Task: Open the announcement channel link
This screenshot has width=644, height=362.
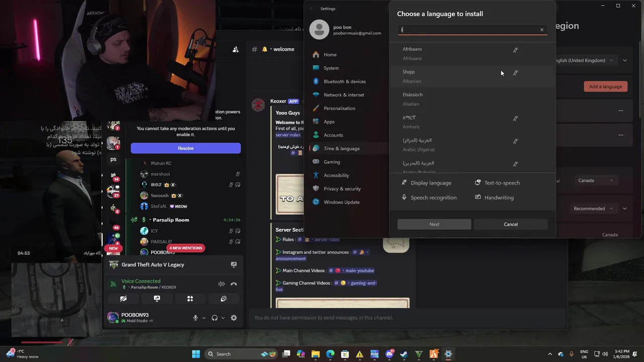Action: 291,258
